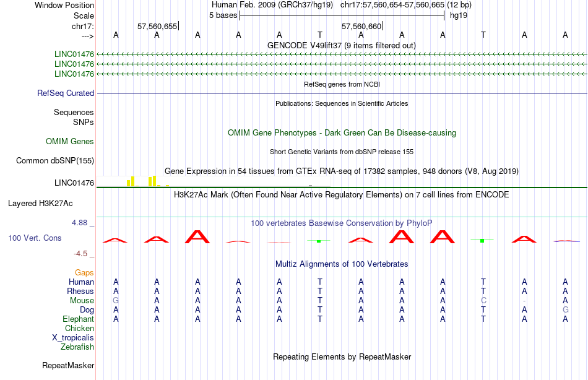
Task: Click the Human alignment row label
Action: point(81,282)
